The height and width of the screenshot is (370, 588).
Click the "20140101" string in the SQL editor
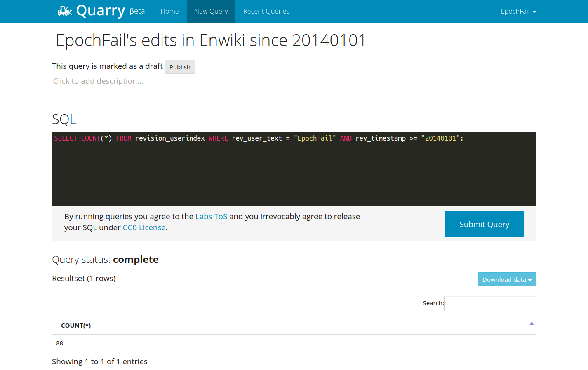(x=440, y=138)
